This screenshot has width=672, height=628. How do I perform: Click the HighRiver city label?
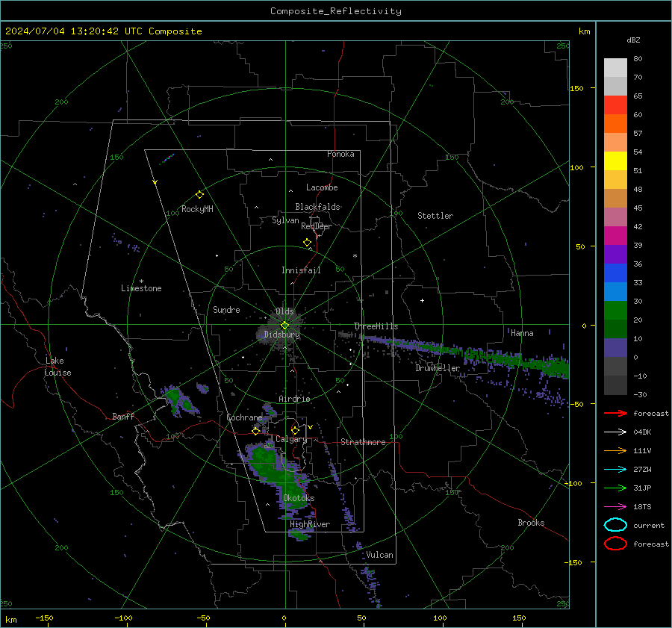coord(310,524)
